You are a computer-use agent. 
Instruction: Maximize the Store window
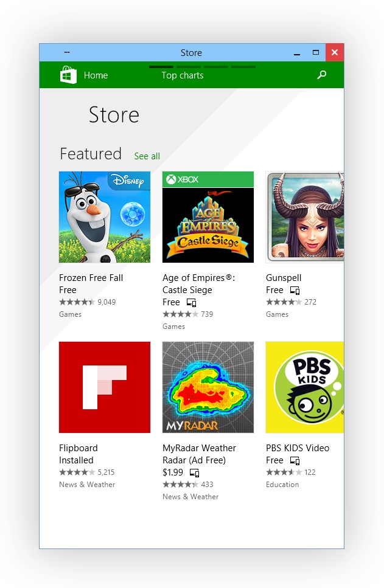(316, 52)
